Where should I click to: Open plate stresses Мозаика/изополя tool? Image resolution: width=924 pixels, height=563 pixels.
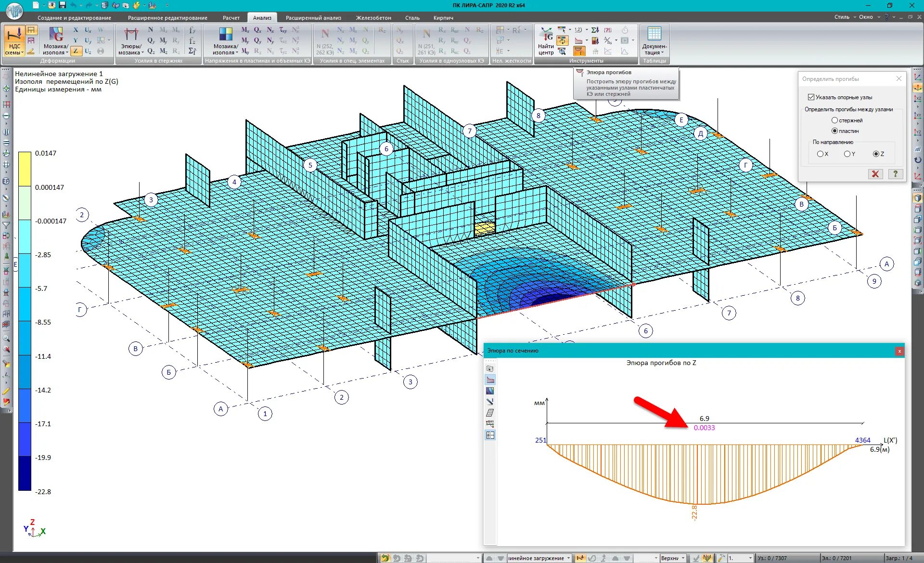click(x=225, y=41)
